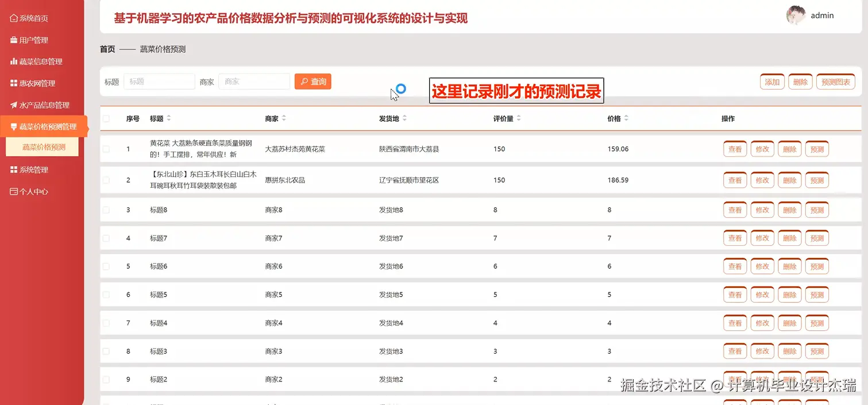Sort the 价格 column by its arrows
This screenshot has height=405, width=868.
(x=626, y=118)
